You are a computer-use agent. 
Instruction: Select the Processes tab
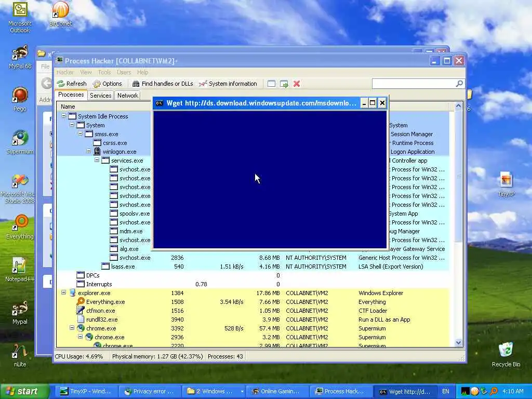[x=71, y=95]
